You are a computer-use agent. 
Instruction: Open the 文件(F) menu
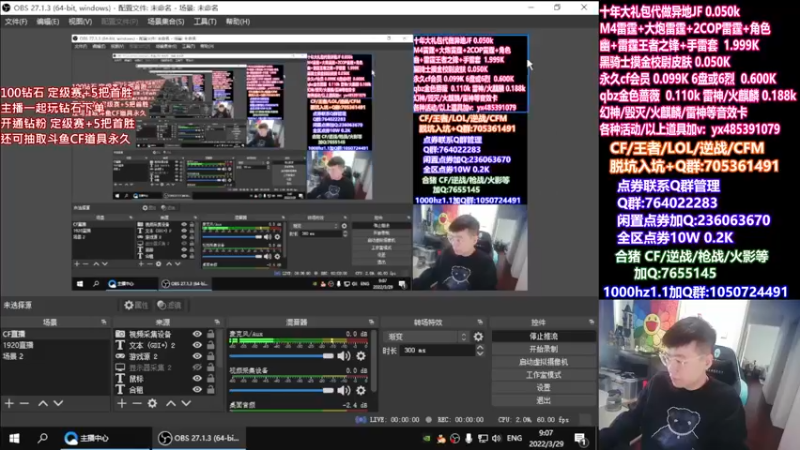[16, 22]
